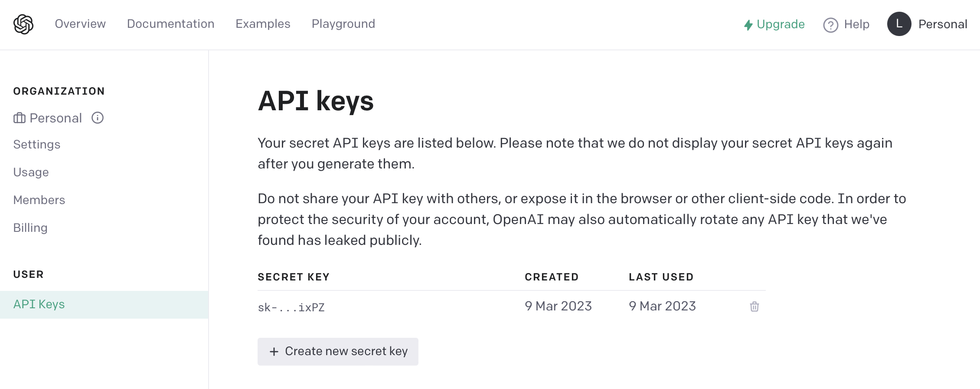Click the OpenAI logo icon
Image resolution: width=980 pixels, height=389 pixels.
[23, 24]
